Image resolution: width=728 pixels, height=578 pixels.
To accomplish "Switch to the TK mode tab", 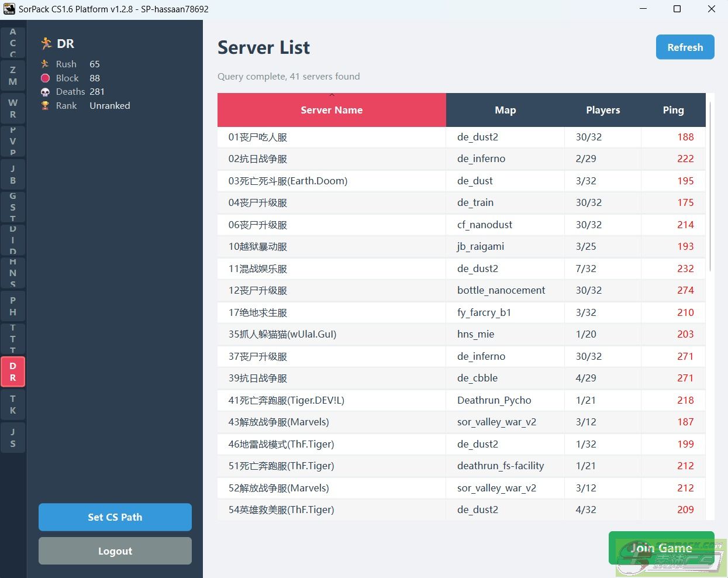I will 13,404.
